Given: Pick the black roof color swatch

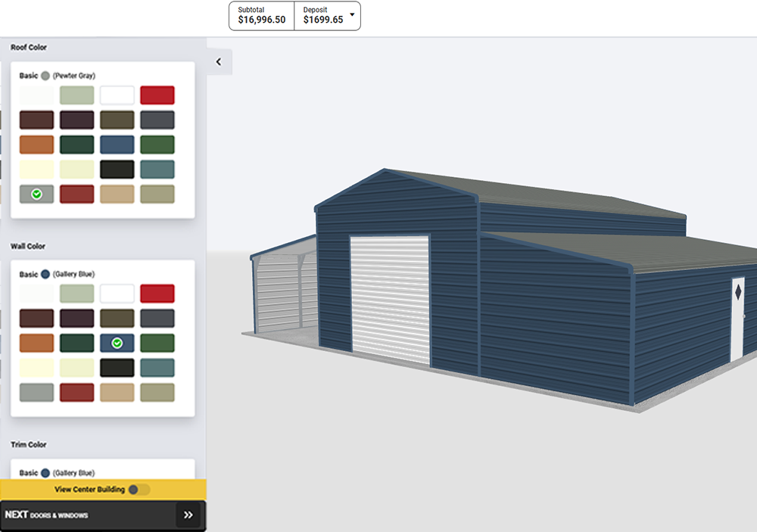Looking at the screenshot, I should click(x=117, y=170).
